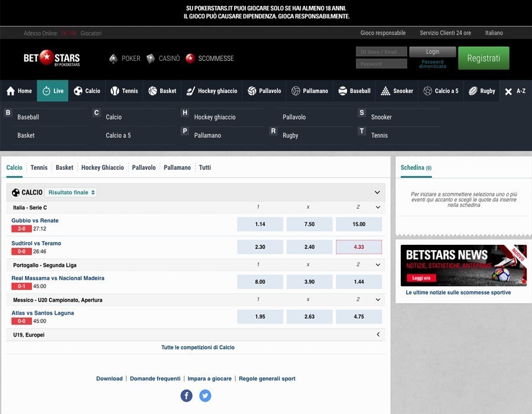Click the Login button
Screen dimensions: 532x414
pyautogui.click(x=433, y=52)
